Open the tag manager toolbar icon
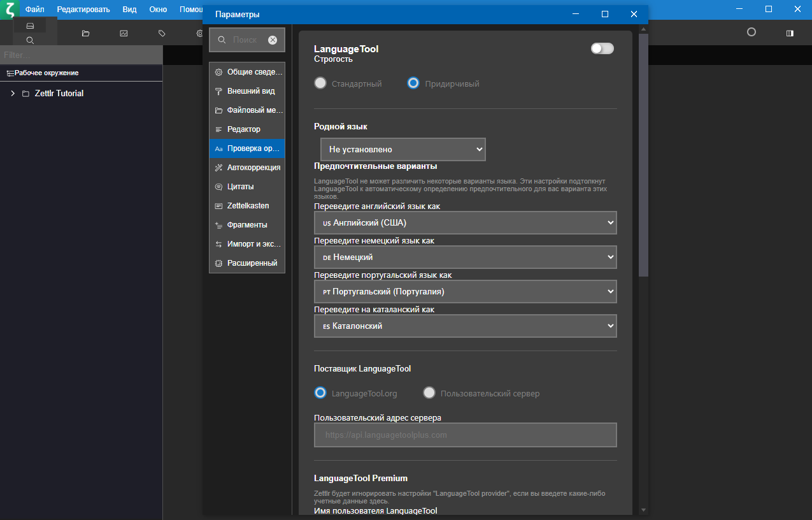 coord(162,33)
